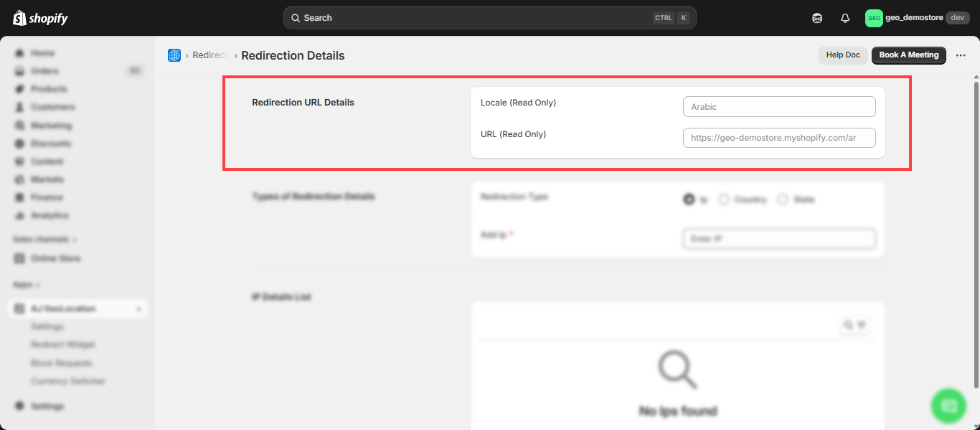Viewport: 980px width, 430px height.
Task: Go to Redirect Widget in the app menu
Action: 62,345
